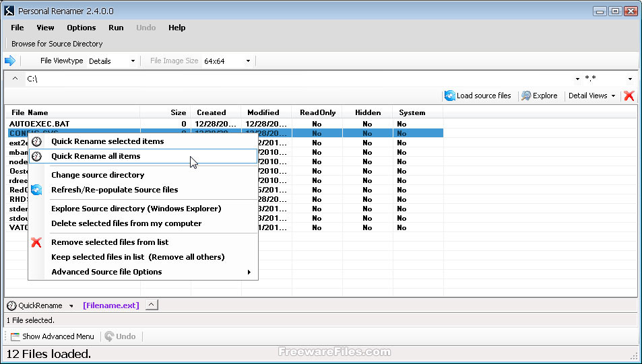Click the Size value 0 of AUTOEXEC.BAT
642x364 pixels.
pyautogui.click(x=184, y=124)
